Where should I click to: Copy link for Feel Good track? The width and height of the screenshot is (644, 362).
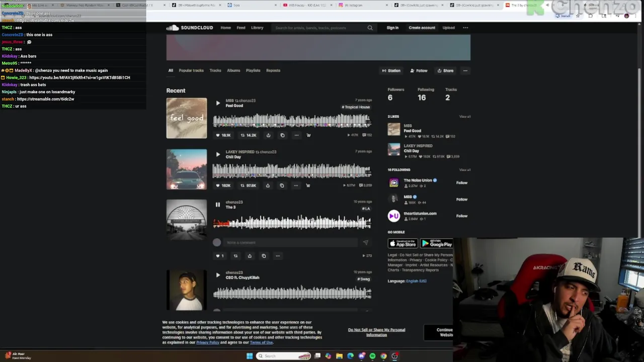coord(282,135)
